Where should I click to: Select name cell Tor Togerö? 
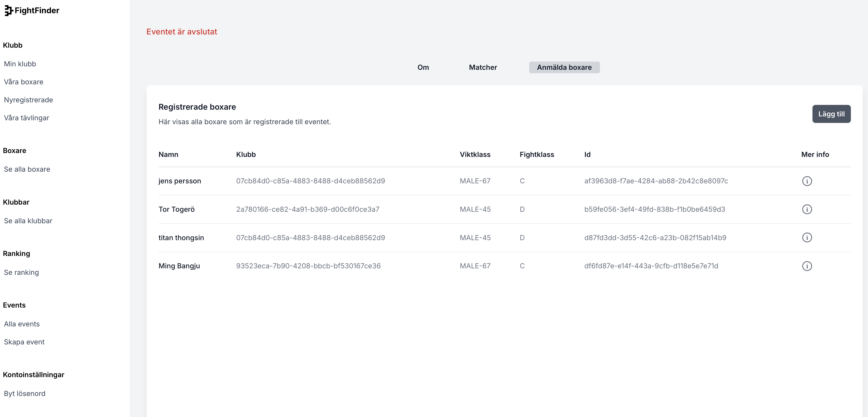[x=177, y=209]
